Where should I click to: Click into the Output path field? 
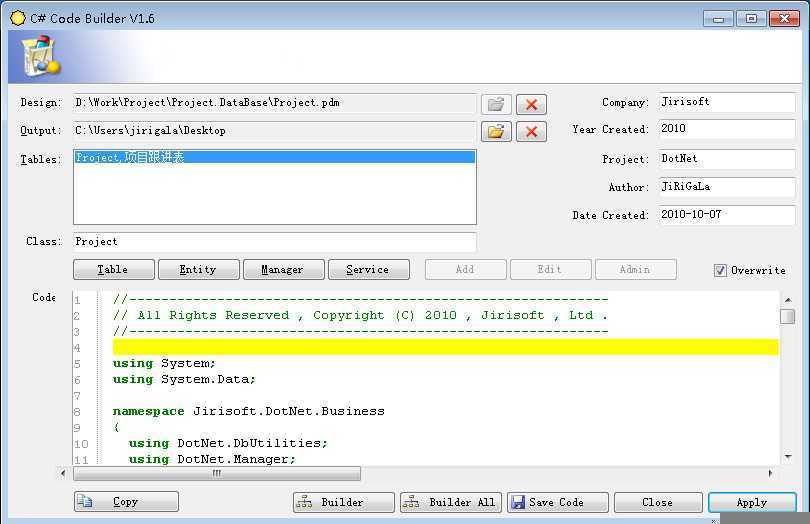[x=274, y=131]
